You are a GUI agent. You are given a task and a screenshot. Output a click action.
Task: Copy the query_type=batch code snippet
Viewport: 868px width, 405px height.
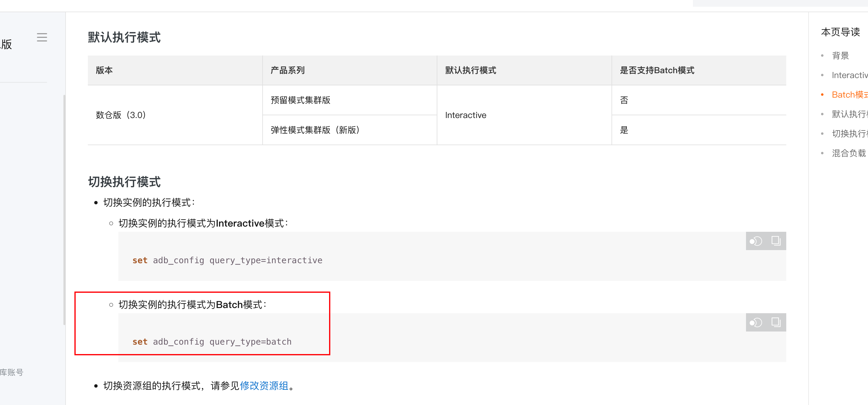point(776,322)
